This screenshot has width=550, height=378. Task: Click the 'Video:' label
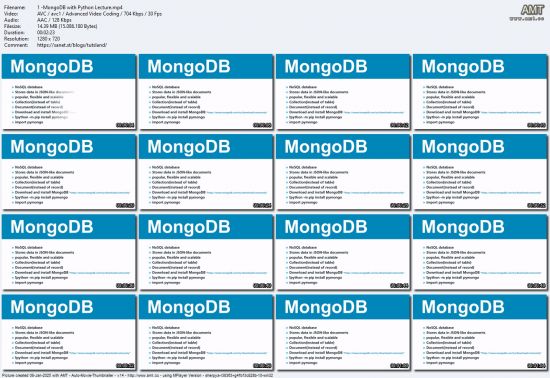point(11,14)
